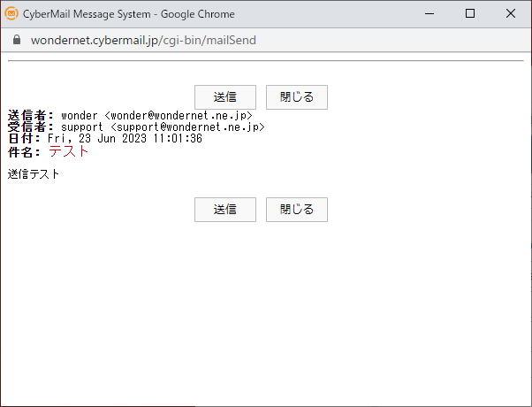Click the URL wondernet.cybermail.jp/cgi-bin/mailSend

pos(143,40)
